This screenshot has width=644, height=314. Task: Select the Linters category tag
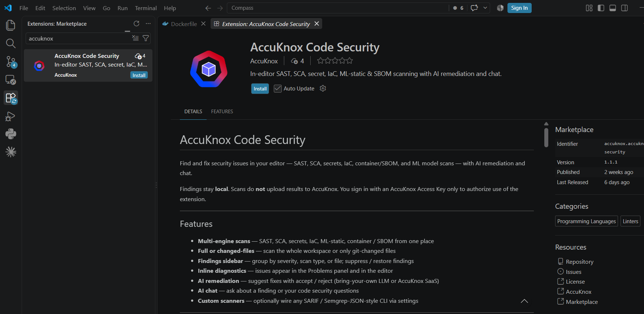tap(631, 221)
